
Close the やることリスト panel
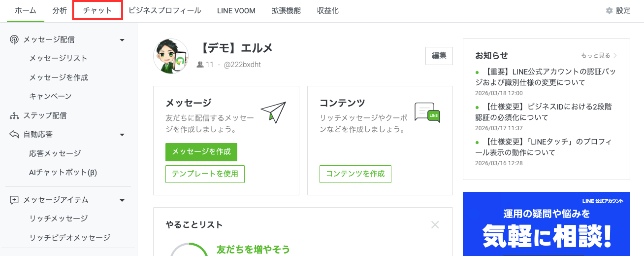point(435,225)
